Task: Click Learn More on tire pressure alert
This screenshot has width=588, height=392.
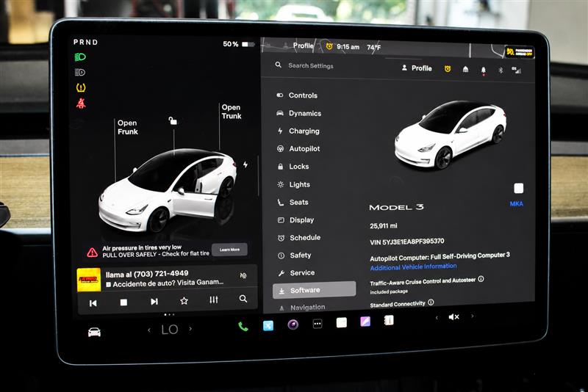Action: [x=229, y=250]
